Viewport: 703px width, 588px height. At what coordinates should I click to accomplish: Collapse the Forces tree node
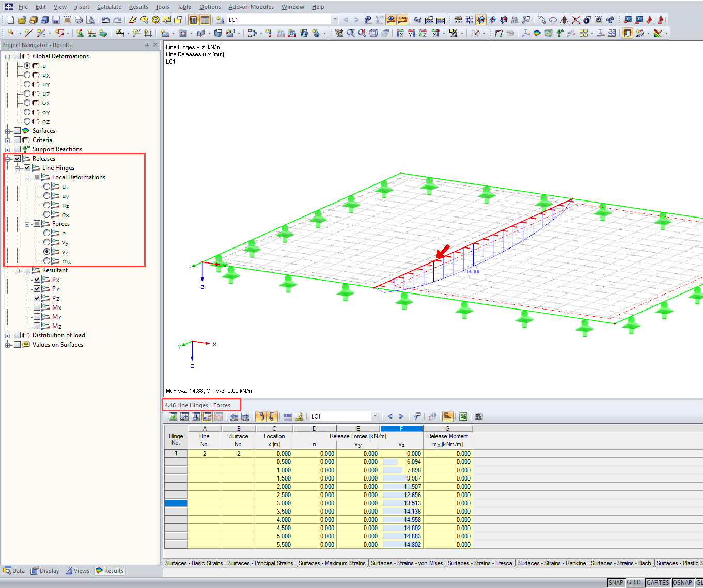tap(27, 224)
